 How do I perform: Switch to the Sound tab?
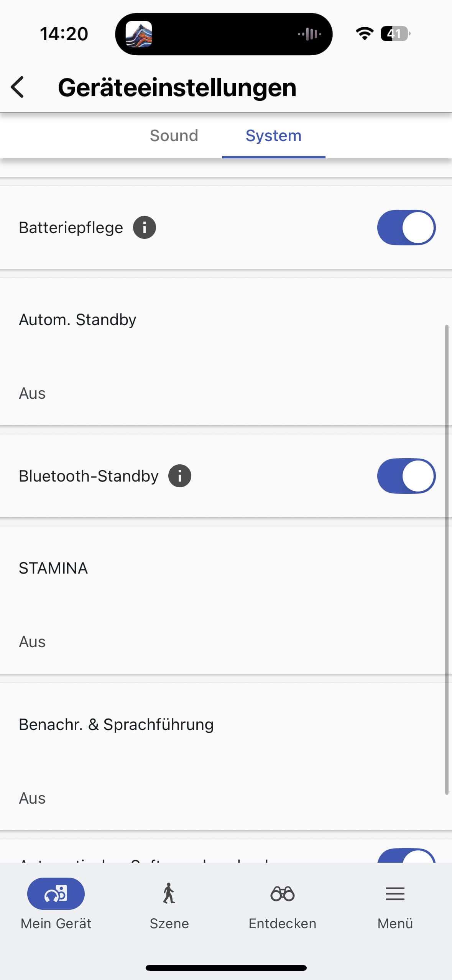174,136
